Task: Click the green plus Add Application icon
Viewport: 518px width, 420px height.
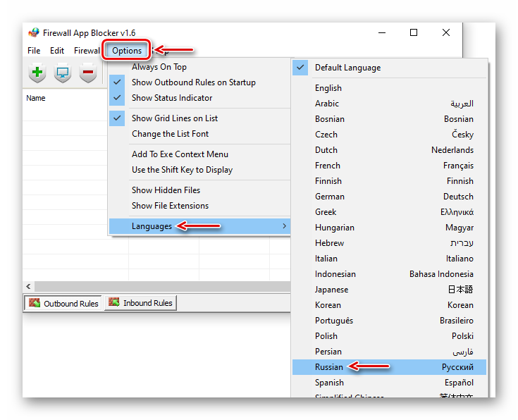Action: pos(37,72)
